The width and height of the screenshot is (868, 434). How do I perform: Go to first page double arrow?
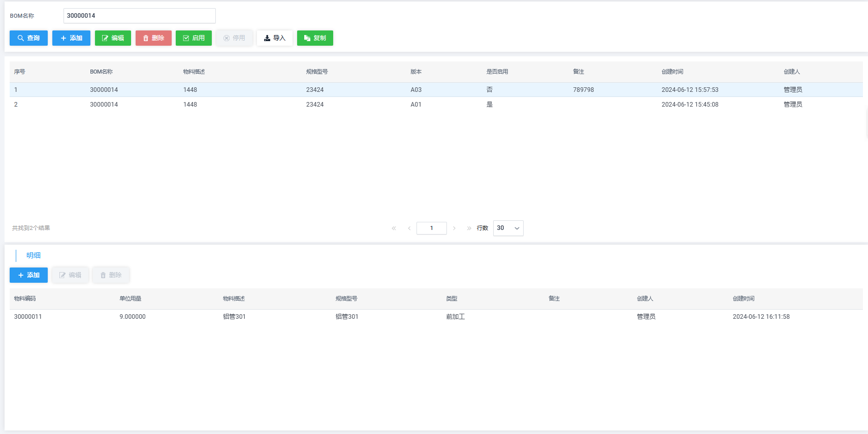[x=394, y=228]
